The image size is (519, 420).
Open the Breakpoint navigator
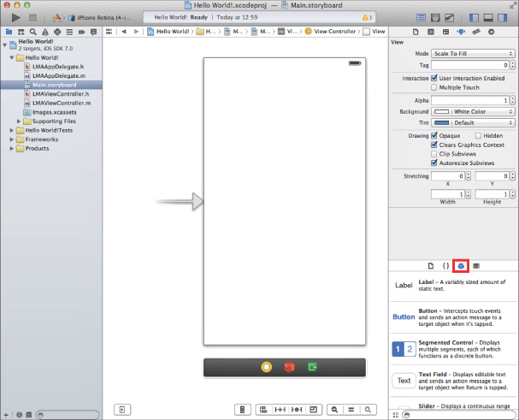81,32
